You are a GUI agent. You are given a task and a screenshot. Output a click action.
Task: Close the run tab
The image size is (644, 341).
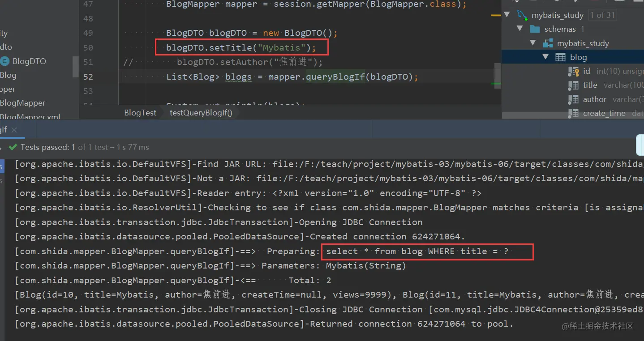(14, 130)
